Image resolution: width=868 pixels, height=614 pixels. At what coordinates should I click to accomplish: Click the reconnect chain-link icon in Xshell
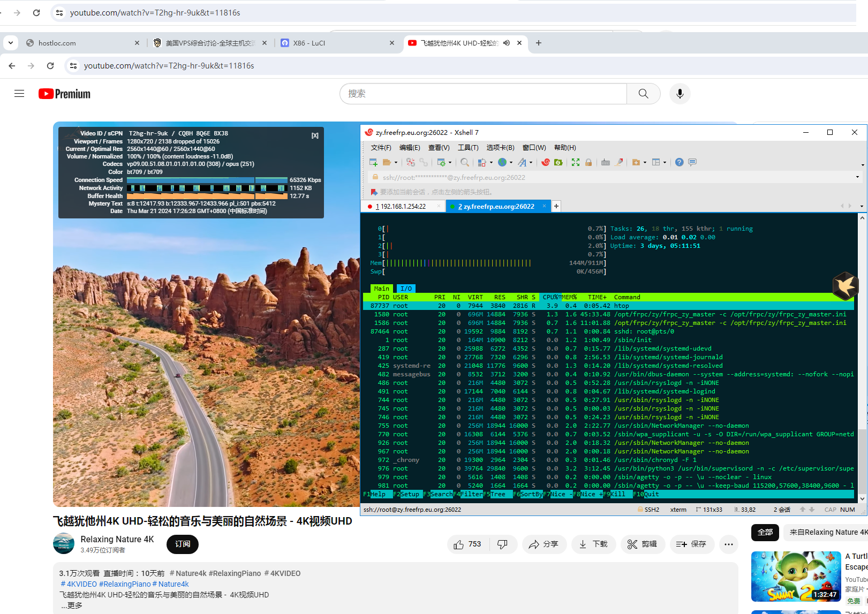[x=424, y=162]
